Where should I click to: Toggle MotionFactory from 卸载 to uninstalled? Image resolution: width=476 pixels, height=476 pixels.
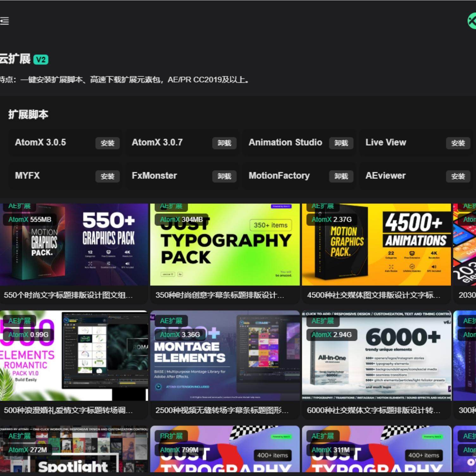341,176
